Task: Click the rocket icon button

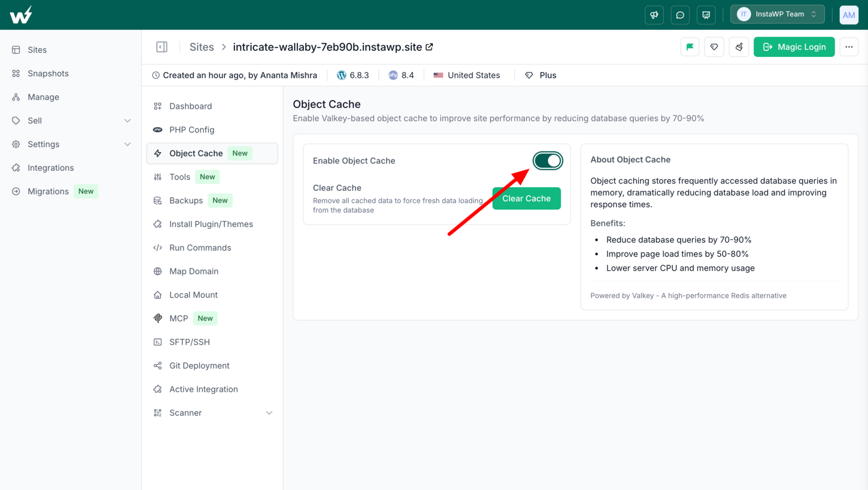Action: (x=739, y=47)
